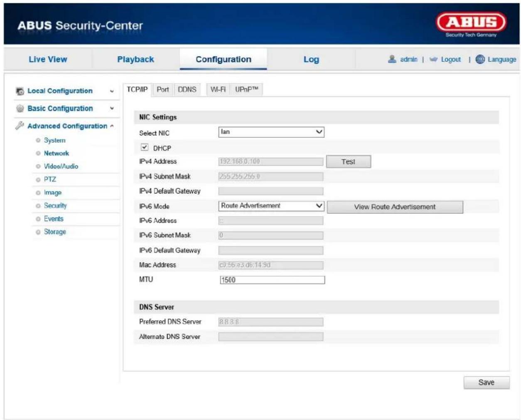Click the ABUS Security-Center title

pyautogui.click(x=80, y=25)
